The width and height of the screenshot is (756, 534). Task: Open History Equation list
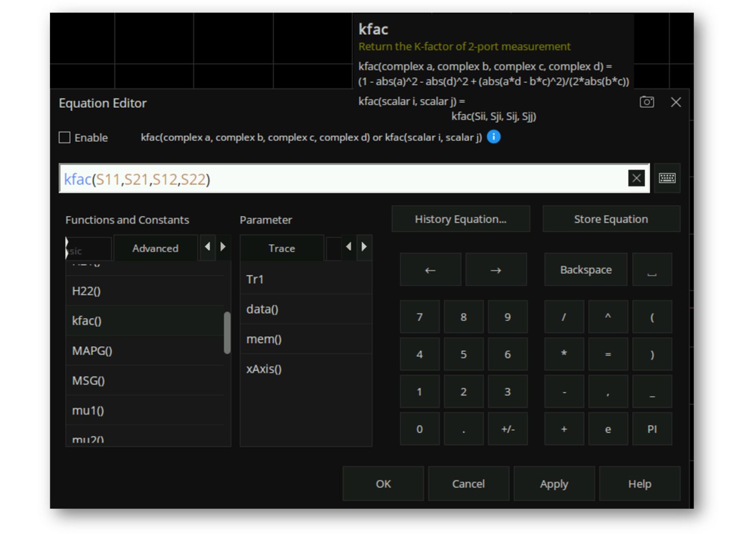pyautogui.click(x=460, y=219)
